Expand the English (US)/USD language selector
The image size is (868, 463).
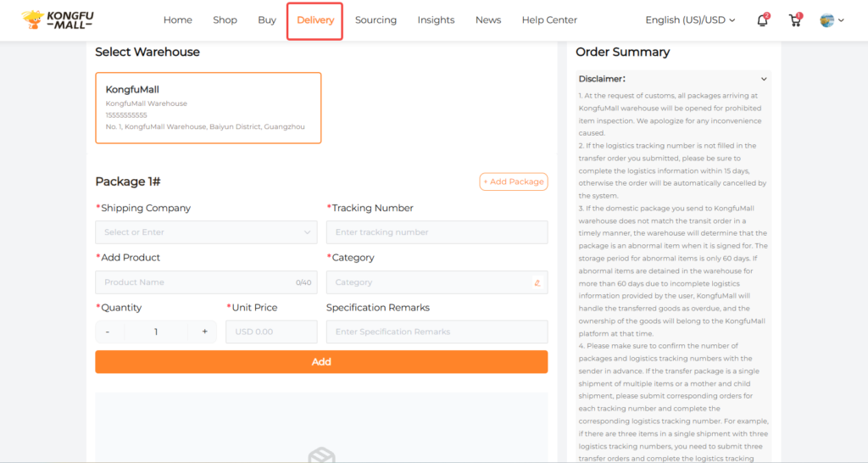(690, 20)
